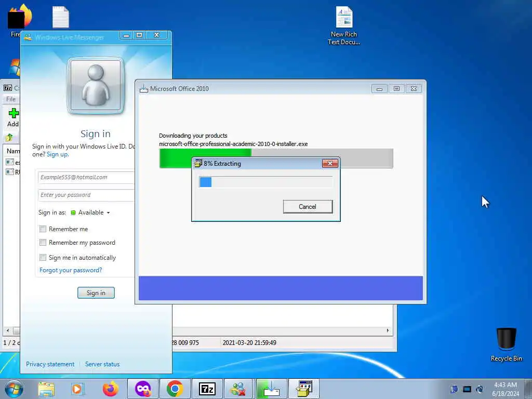The image size is (532, 399).
Task: Minimize the Microsoft Office 2010 window
Action: coord(379,89)
